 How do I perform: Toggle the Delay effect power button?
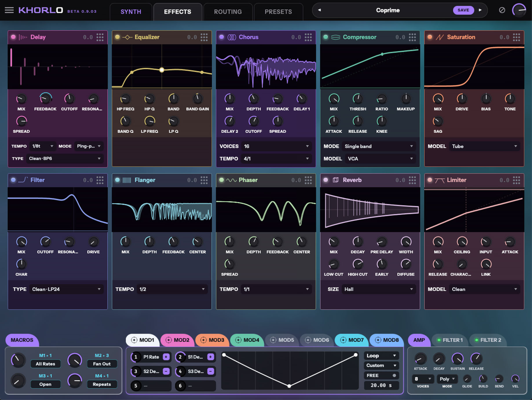click(13, 37)
